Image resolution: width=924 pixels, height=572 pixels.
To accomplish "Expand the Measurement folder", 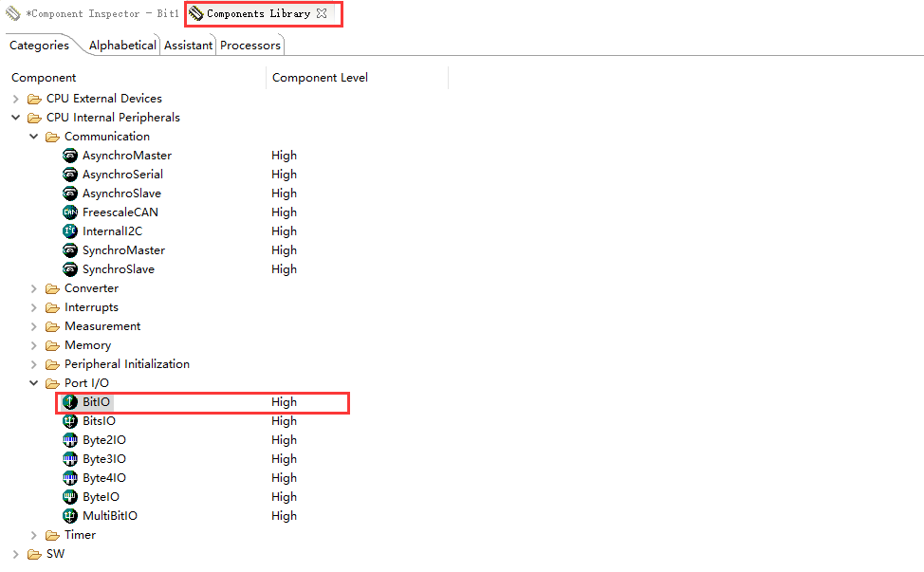I will point(33,326).
